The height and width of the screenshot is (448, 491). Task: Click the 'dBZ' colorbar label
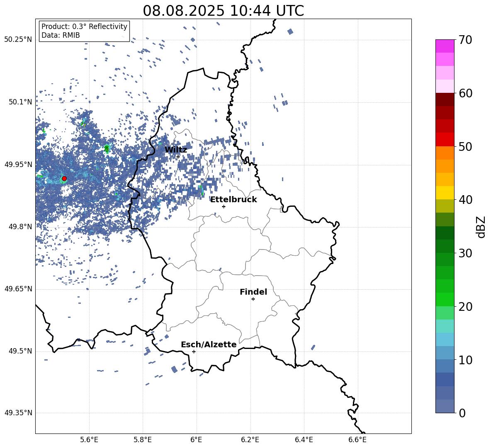pos(481,227)
